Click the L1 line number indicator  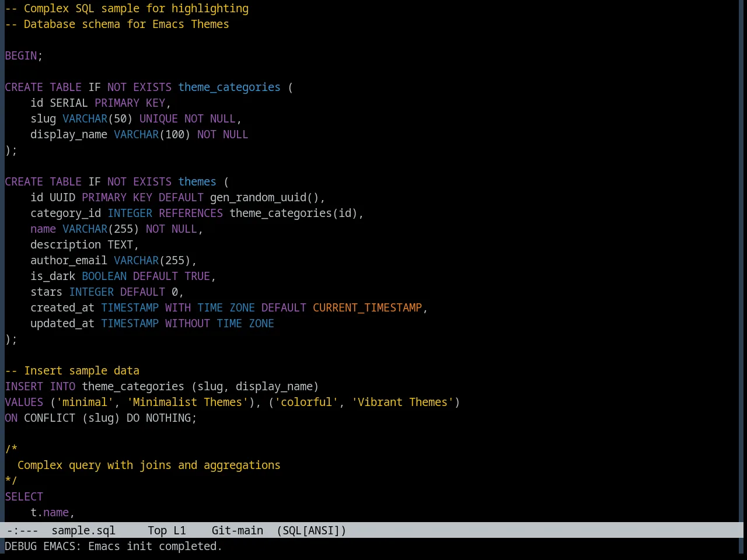179,530
